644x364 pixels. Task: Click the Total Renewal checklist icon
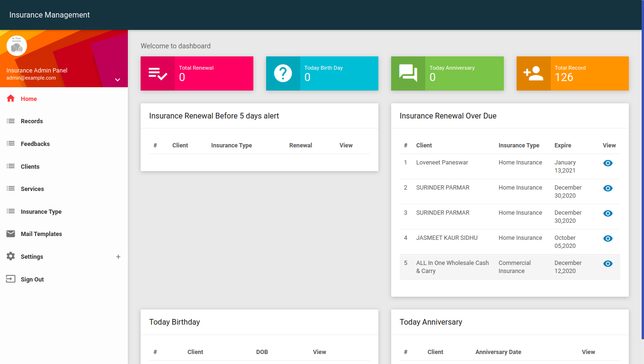[x=158, y=73]
